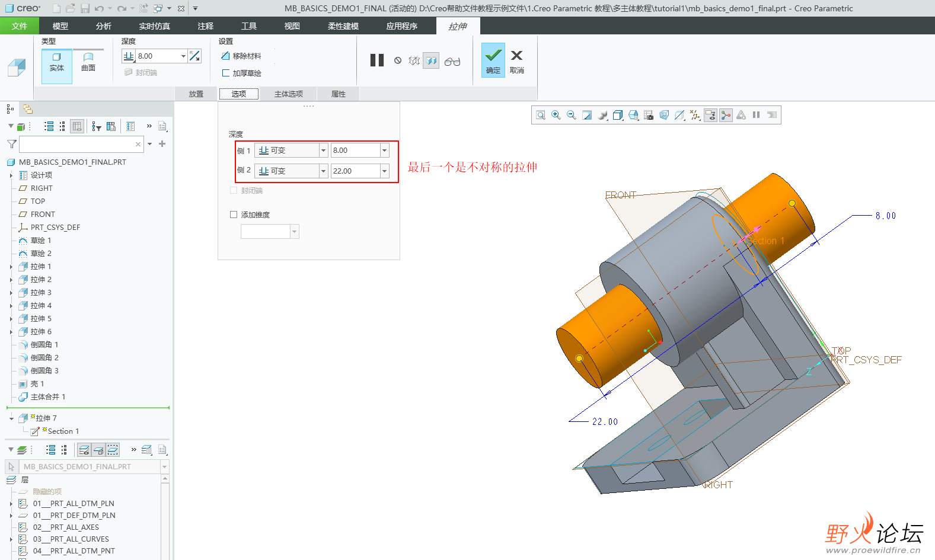Toggle the tree columns display icon
The image size is (935, 560).
pyautogui.click(x=77, y=126)
